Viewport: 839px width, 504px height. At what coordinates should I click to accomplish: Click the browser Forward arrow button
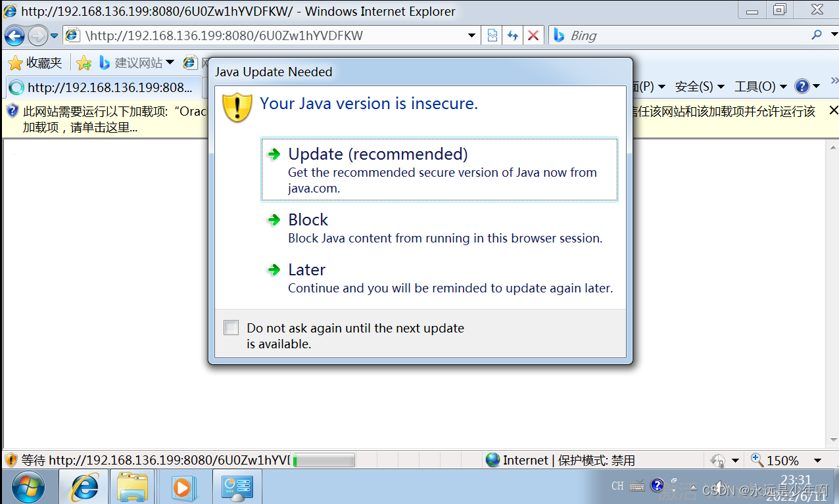tap(37, 35)
